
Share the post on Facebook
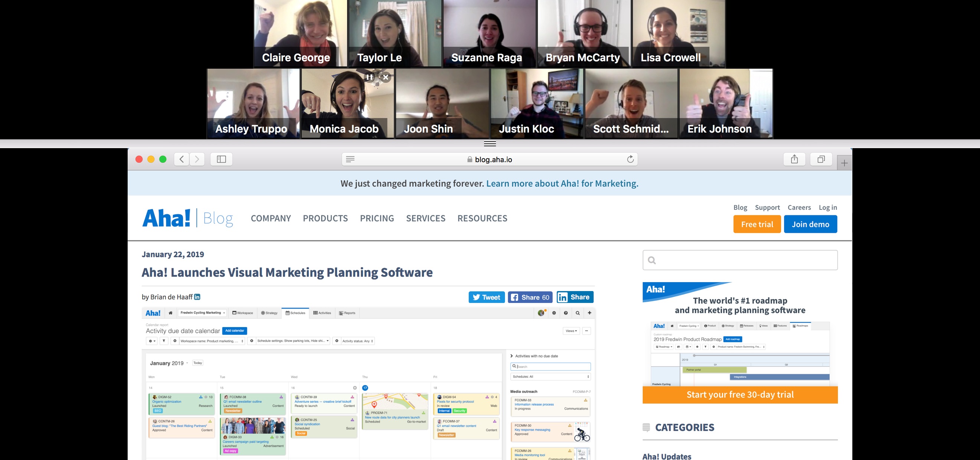(530, 297)
